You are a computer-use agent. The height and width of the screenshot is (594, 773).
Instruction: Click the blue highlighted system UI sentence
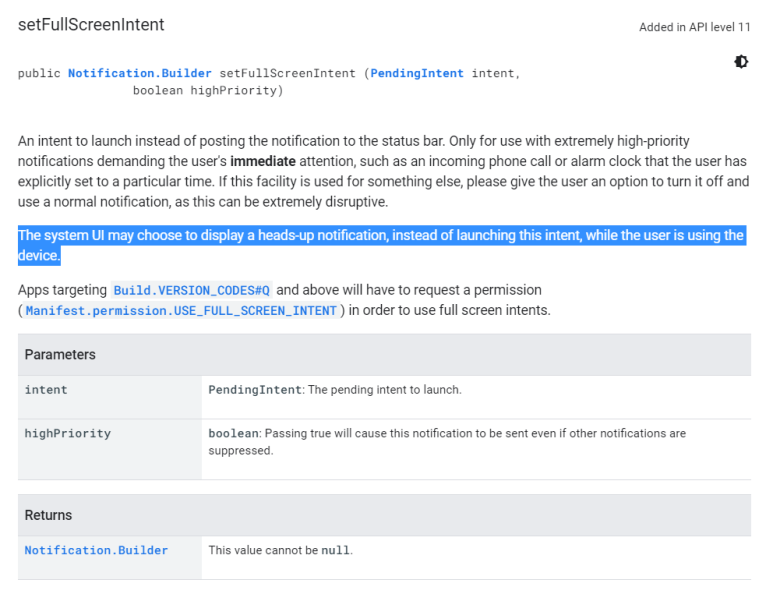click(380, 236)
